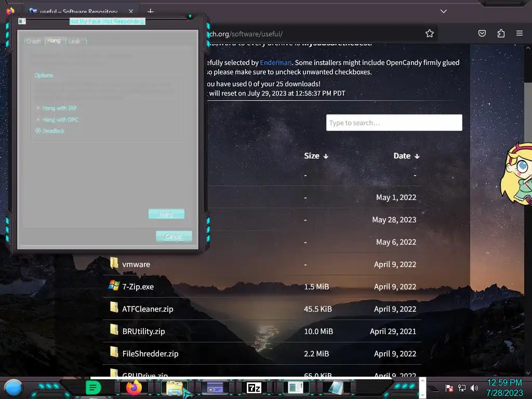Screen dimensions: 532x399
Task: Select the Hang with DPC option
Action: (57, 119)
